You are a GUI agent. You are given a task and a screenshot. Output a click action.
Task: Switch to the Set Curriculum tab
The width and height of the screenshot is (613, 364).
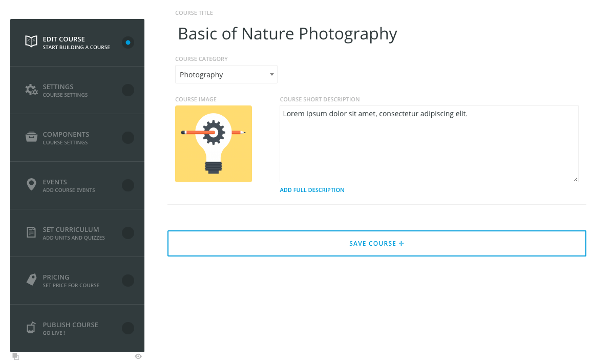coord(71,230)
